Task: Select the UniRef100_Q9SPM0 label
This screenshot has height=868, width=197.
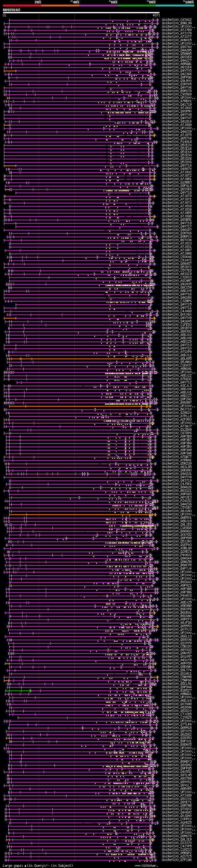Action: (177, 111)
